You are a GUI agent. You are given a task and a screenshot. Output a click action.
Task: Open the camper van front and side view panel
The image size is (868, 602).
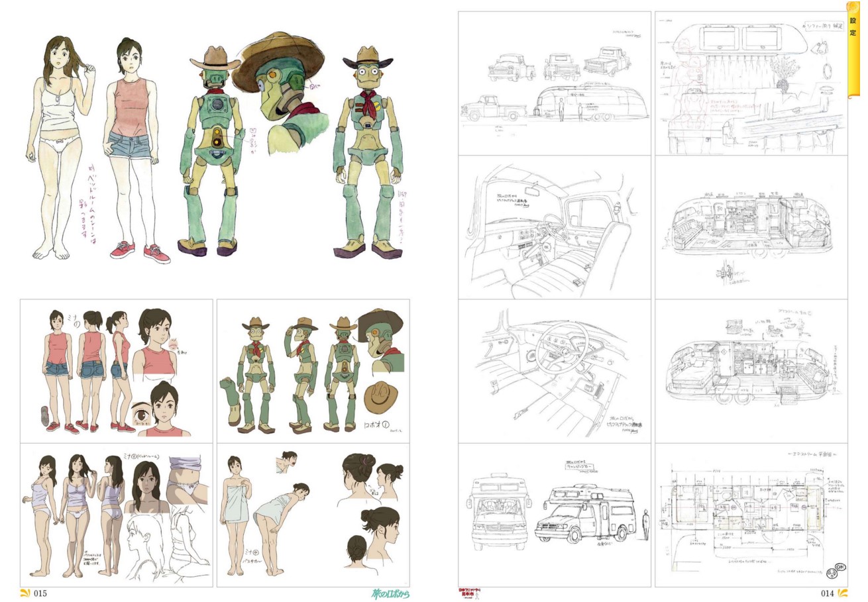click(554, 515)
